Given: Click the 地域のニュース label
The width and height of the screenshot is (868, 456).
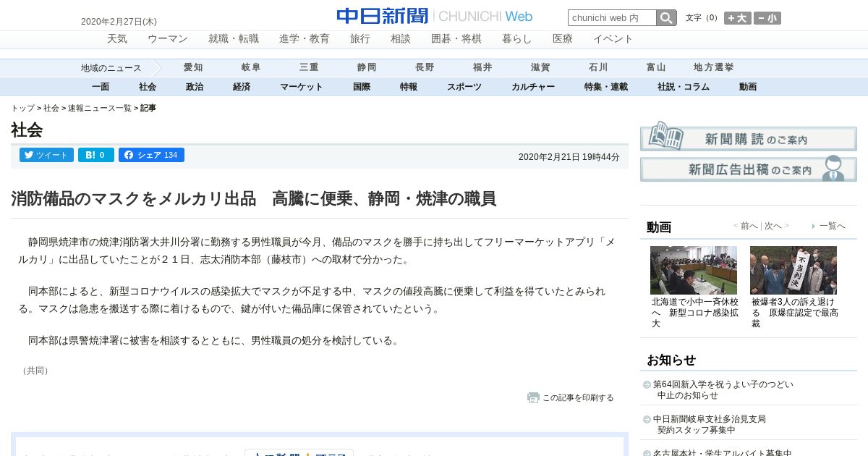Looking at the screenshot, I should coord(111,68).
